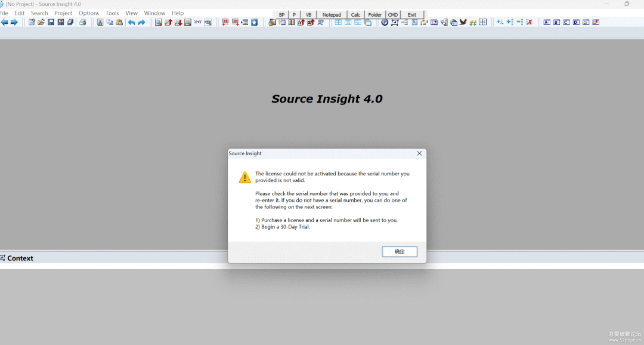Open the Help menu
The height and width of the screenshot is (345, 644).
point(178,13)
